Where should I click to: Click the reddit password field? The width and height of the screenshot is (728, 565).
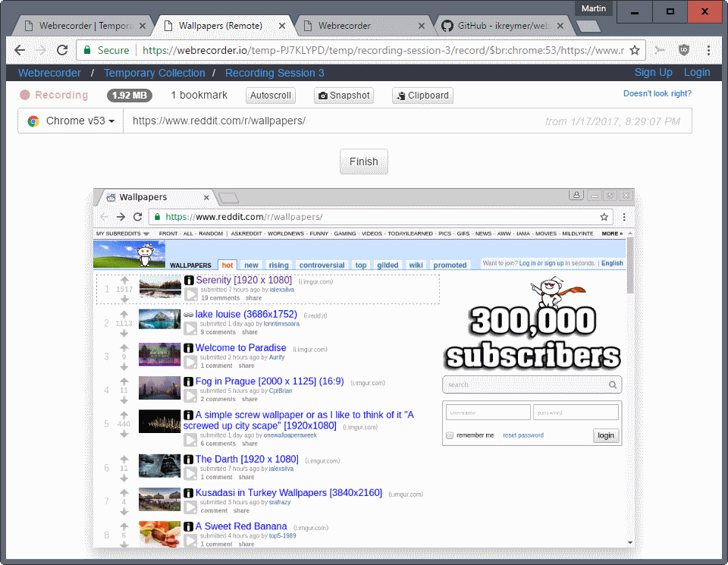tap(576, 413)
